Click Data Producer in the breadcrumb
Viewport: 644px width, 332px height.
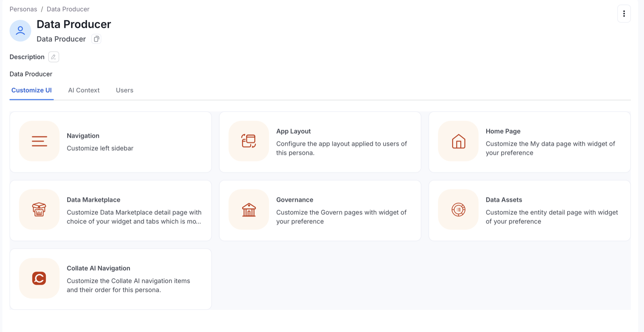pos(68,9)
